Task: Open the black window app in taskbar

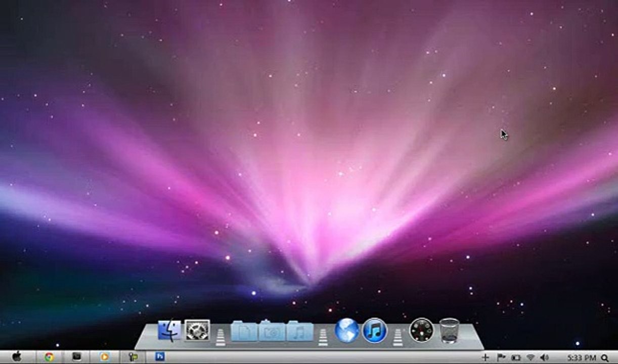Action: coord(77,357)
